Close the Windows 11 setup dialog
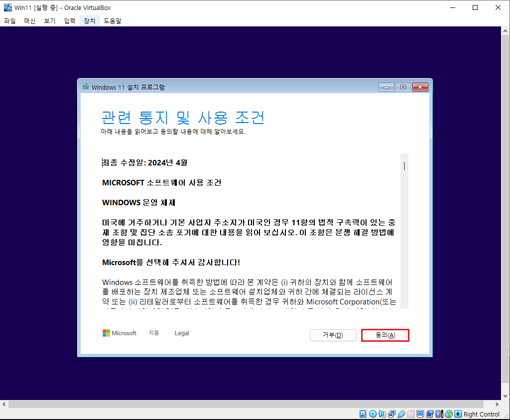 click(x=420, y=87)
